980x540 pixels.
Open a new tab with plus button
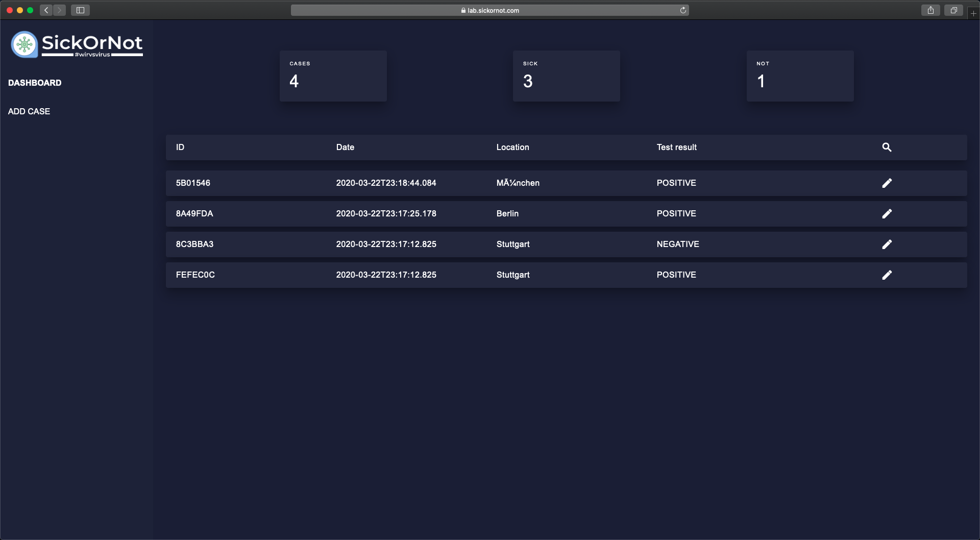(x=973, y=13)
